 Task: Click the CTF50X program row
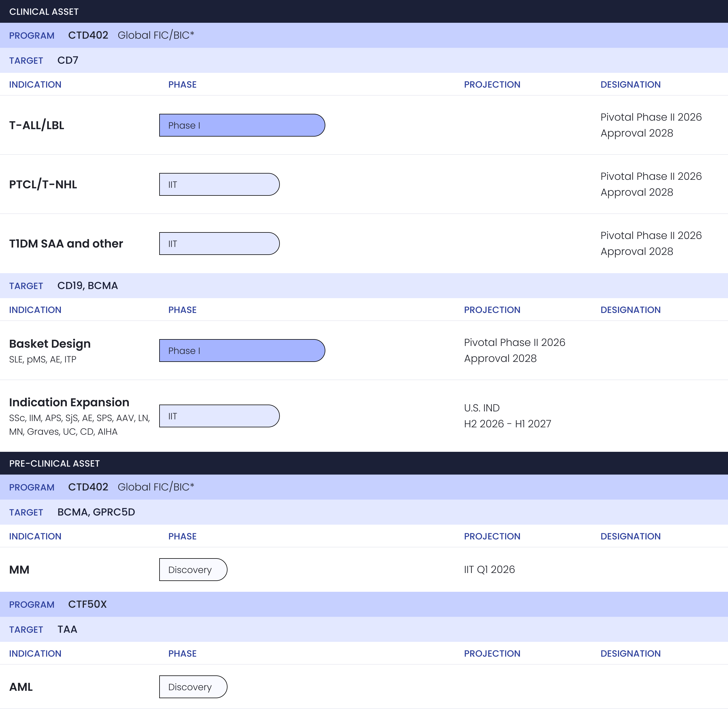[x=87, y=604]
